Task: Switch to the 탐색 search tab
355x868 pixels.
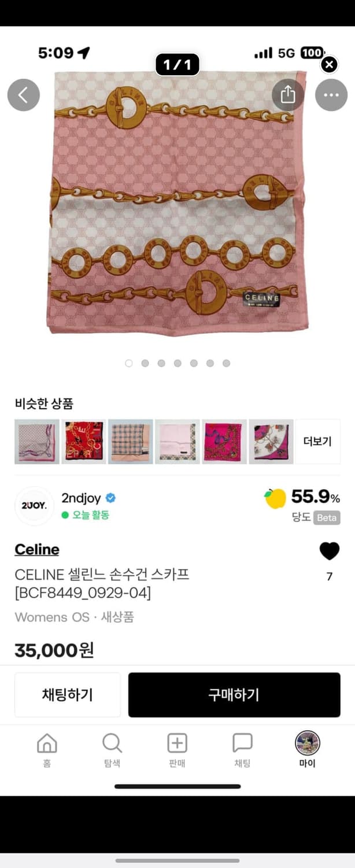Action: tap(112, 751)
